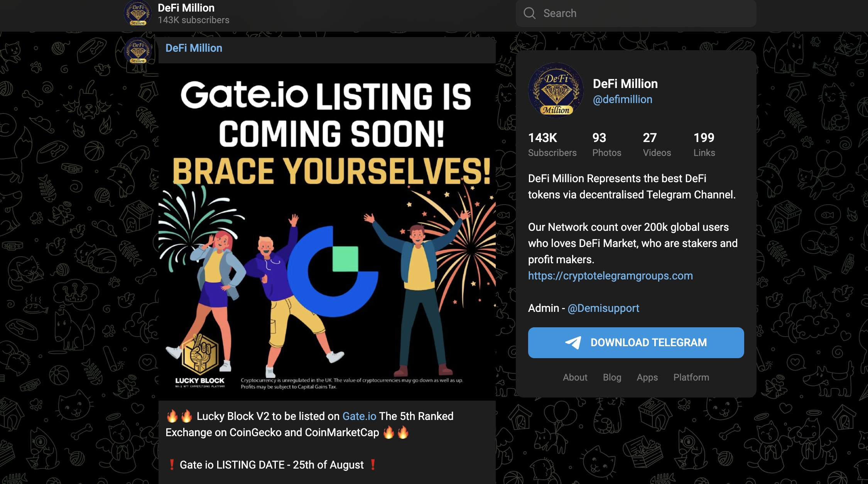Image resolution: width=868 pixels, height=484 pixels.
Task: Open the About tab
Action: 574,377
